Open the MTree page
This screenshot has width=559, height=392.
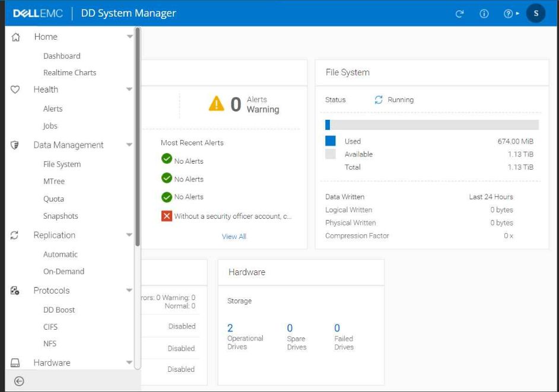[54, 181]
